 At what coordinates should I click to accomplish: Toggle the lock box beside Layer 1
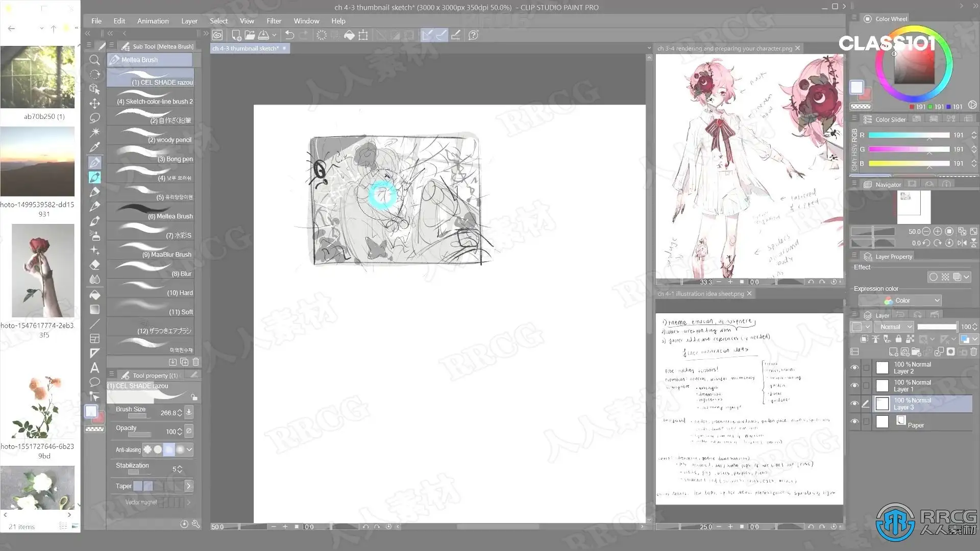click(x=866, y=386)
